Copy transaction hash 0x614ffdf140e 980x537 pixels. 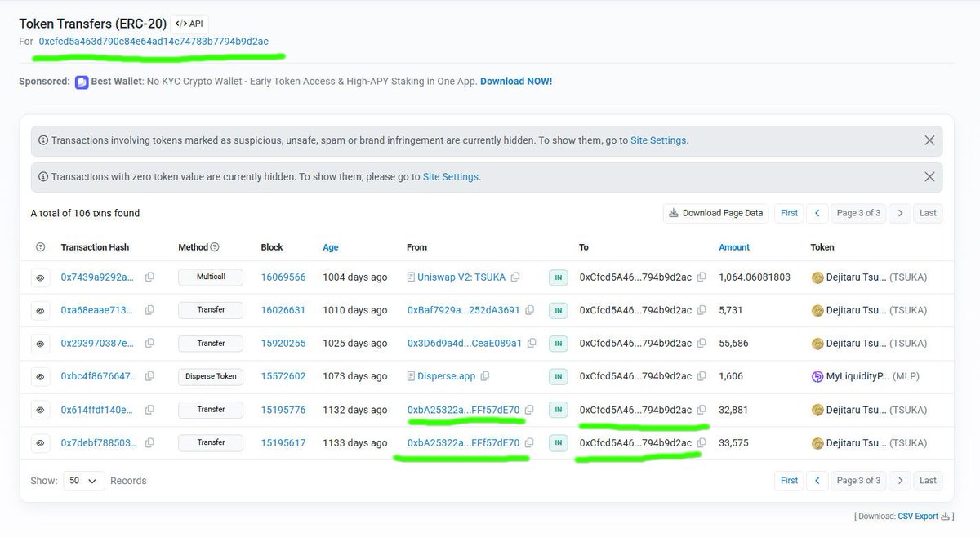click(149, 410)
